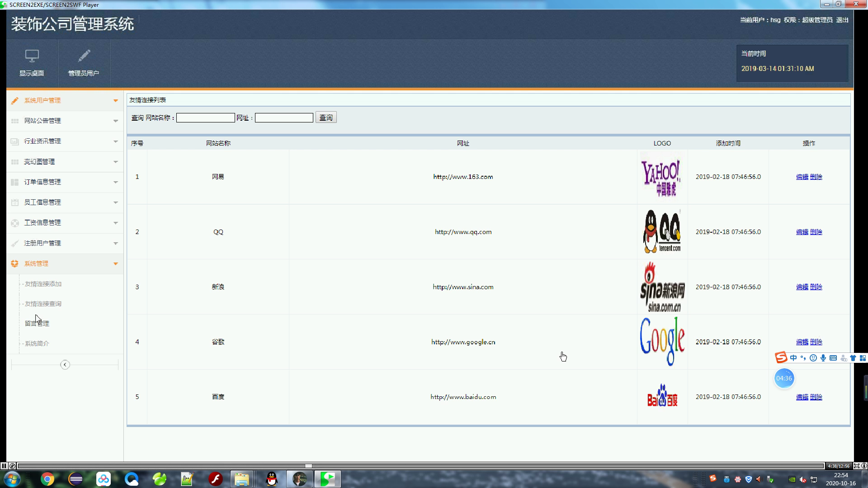This screenshot has width=868, height=488.
Task: Open the 管理员用户 pencil icon
Action: coord(84,56)
